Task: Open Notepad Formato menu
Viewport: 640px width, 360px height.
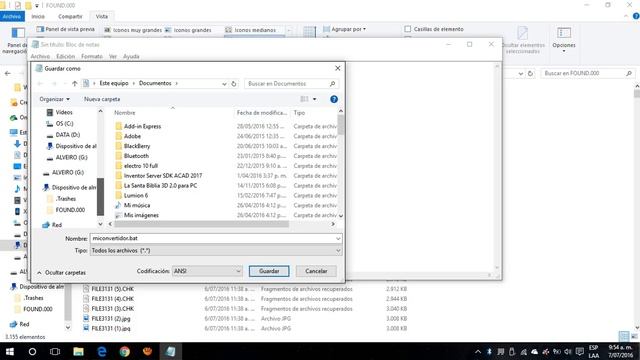Action: (x=92, y=56)
